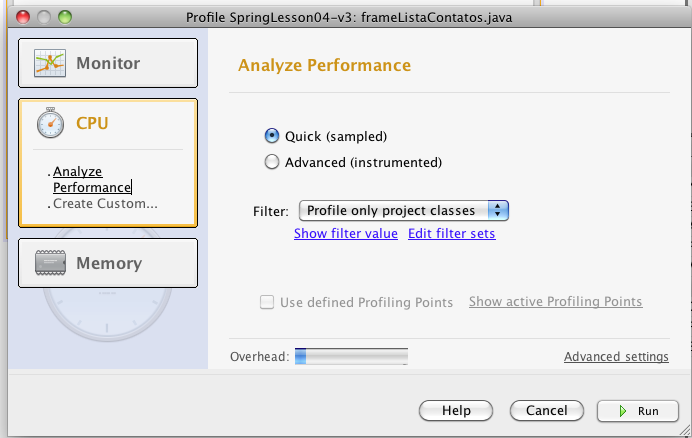Click Profile only project classes combo box
The width and height of the screenshot is (692, 438).
click(404, 211)
